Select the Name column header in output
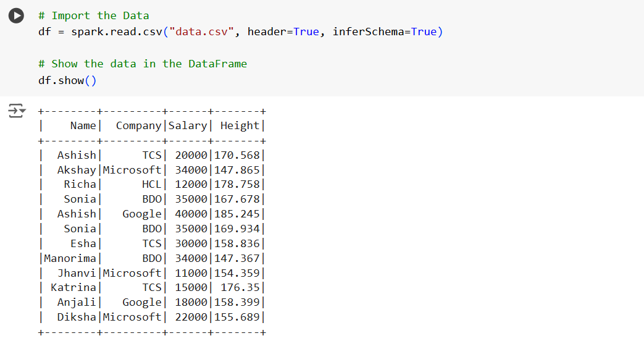The image size is (644, 341). tap(83, 125)
